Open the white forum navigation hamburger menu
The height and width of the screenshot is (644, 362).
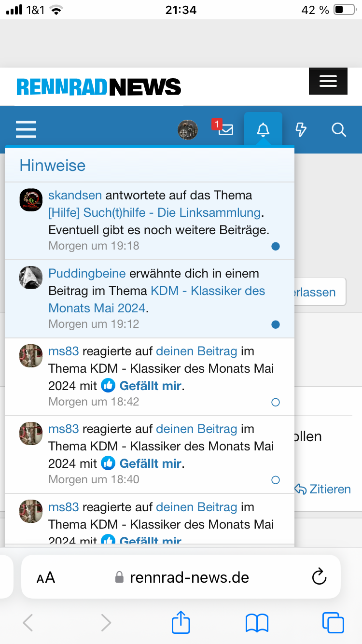26,129
